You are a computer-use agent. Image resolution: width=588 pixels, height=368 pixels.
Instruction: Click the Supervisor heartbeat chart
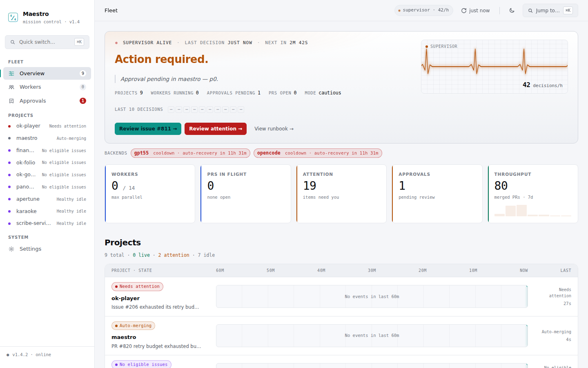(494, 67)
